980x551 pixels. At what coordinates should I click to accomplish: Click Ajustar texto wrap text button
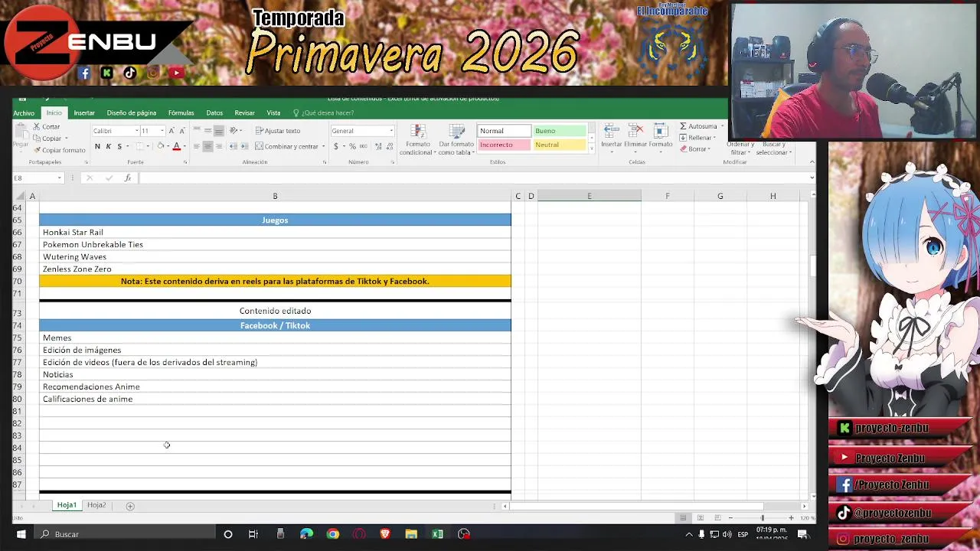click(x=278, y=131)
